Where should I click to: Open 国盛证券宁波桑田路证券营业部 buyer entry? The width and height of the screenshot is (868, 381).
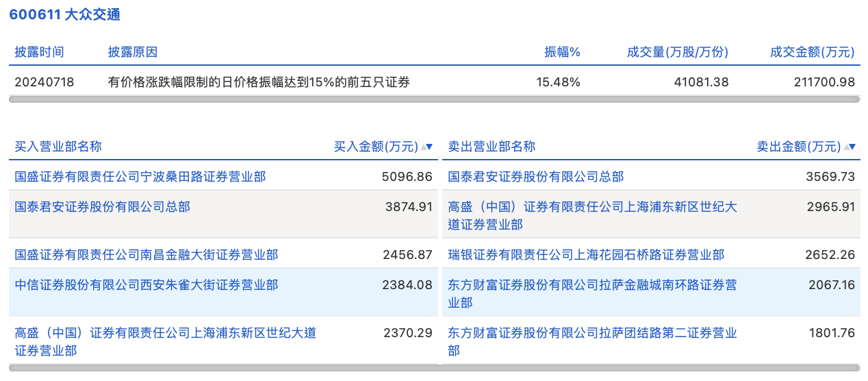140,177
